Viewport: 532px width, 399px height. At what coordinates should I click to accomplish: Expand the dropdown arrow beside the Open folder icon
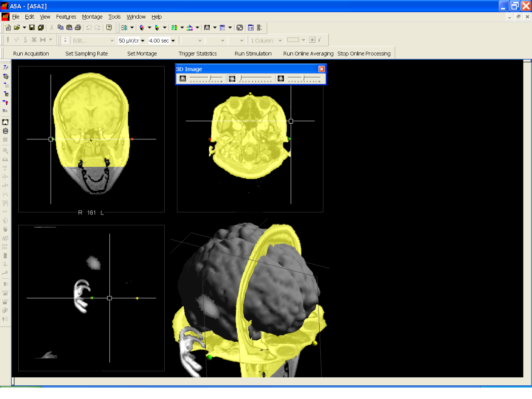click(24, 27)
